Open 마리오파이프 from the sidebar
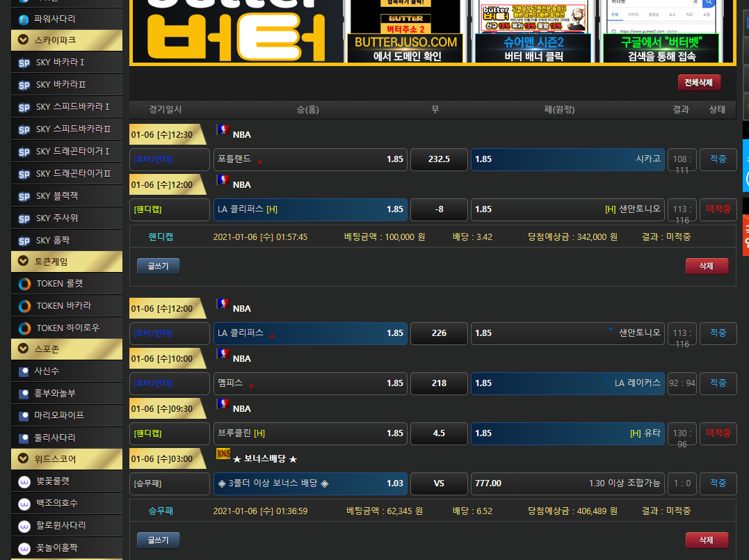749x560 pixels. click(x=60, y=415)
